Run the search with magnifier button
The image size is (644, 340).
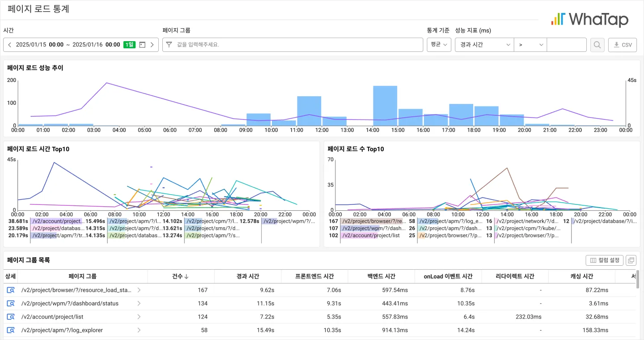coord(597,45)
